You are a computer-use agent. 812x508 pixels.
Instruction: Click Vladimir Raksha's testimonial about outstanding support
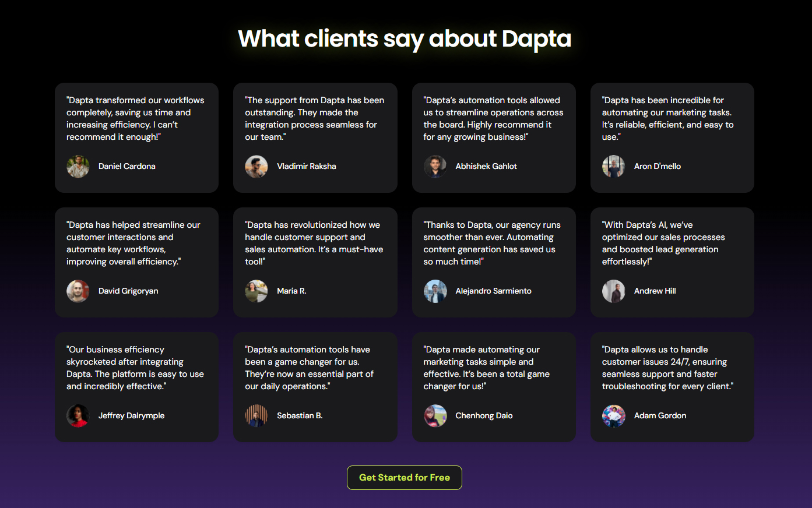tap(314, 118)
